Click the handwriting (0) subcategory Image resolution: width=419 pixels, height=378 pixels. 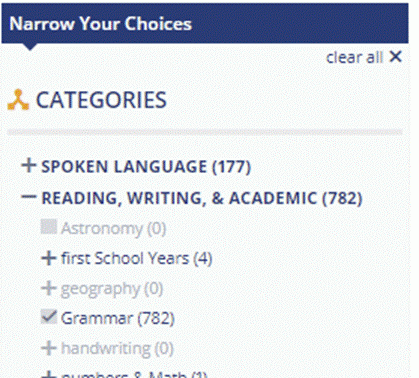pyautogui.click(x=117, y=349)
